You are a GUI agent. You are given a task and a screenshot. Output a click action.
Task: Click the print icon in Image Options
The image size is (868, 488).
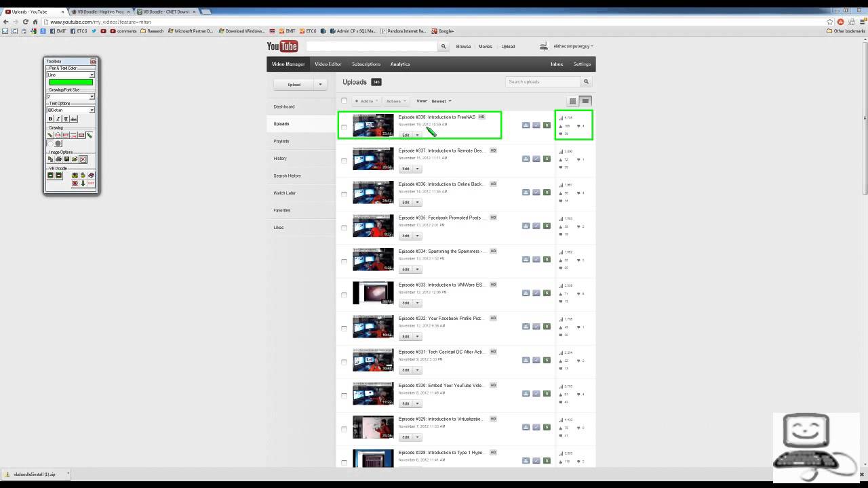tap(58, 159)
